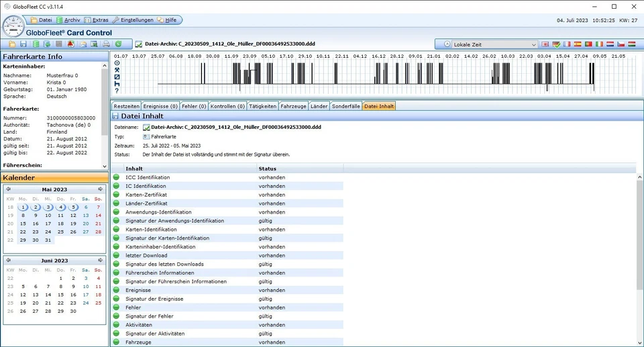Screen dimensions: 644x347
Task: Click the red PDF export icon
Action: coord(70,44)
